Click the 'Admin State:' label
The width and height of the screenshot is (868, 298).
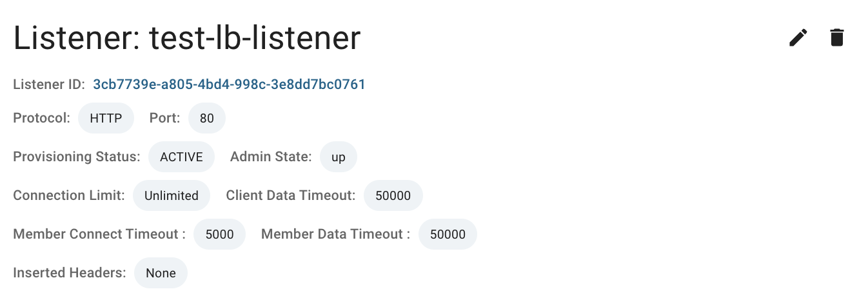(x=271, y=157)
